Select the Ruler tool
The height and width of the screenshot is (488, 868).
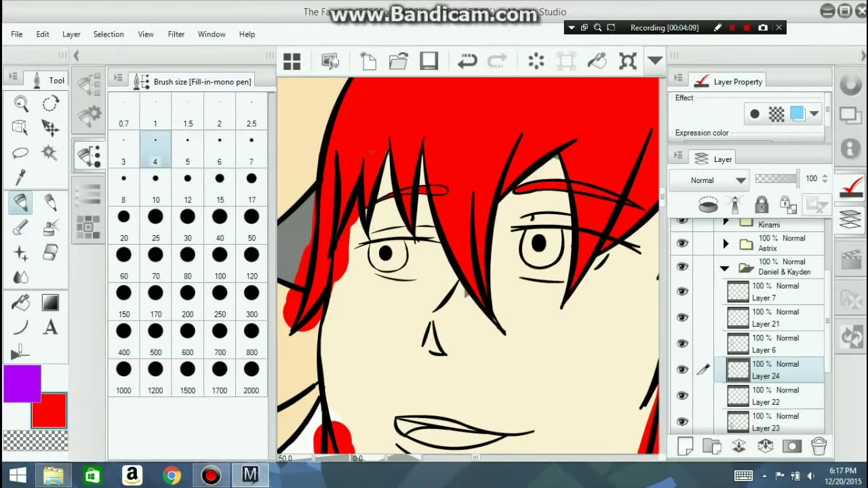coord(21,352)
